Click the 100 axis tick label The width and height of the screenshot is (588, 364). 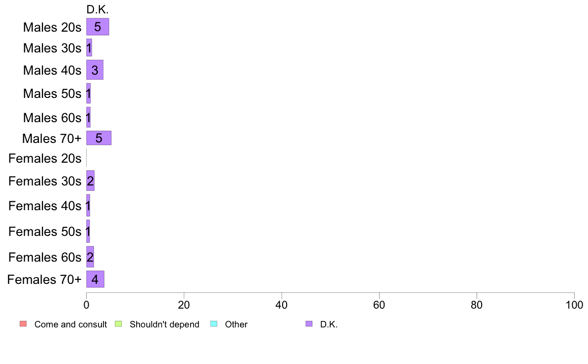(x=574, y=305)
